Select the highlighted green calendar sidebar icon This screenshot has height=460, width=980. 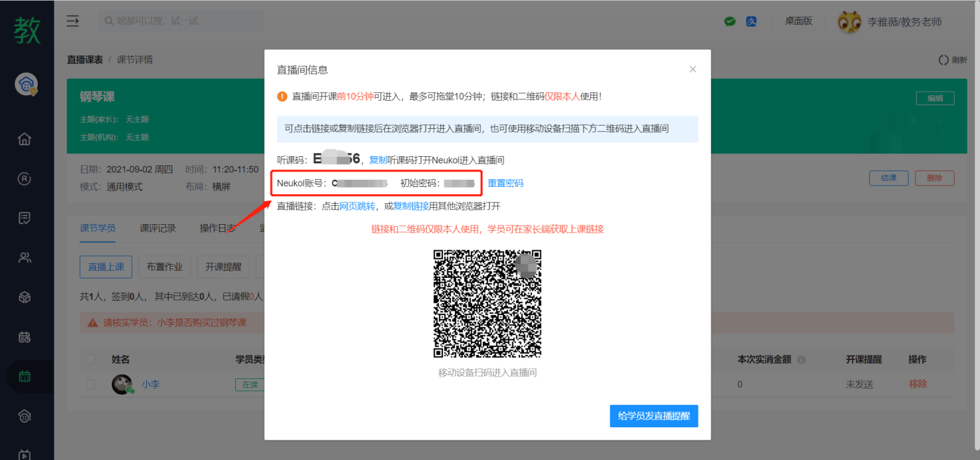click(25, 376)
